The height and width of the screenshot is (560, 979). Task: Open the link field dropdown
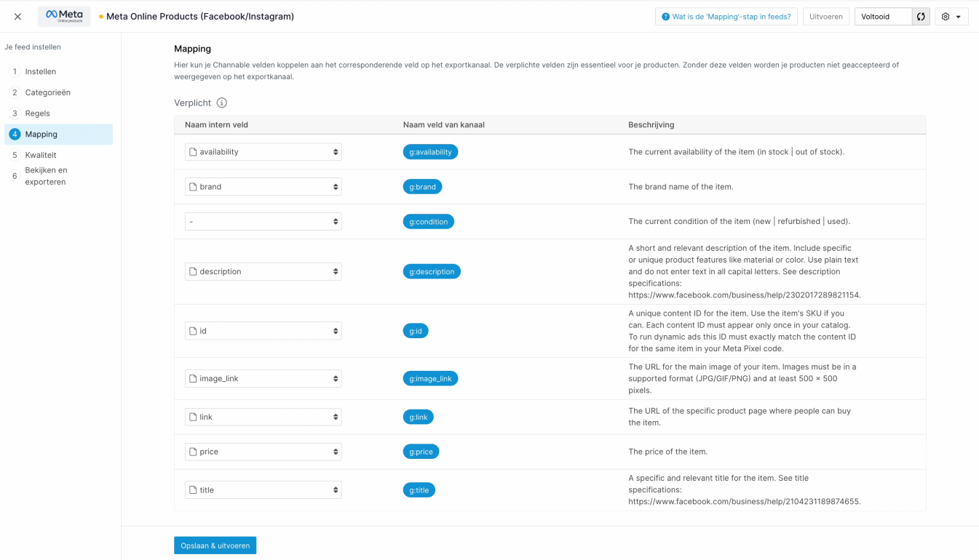[263, 417]
